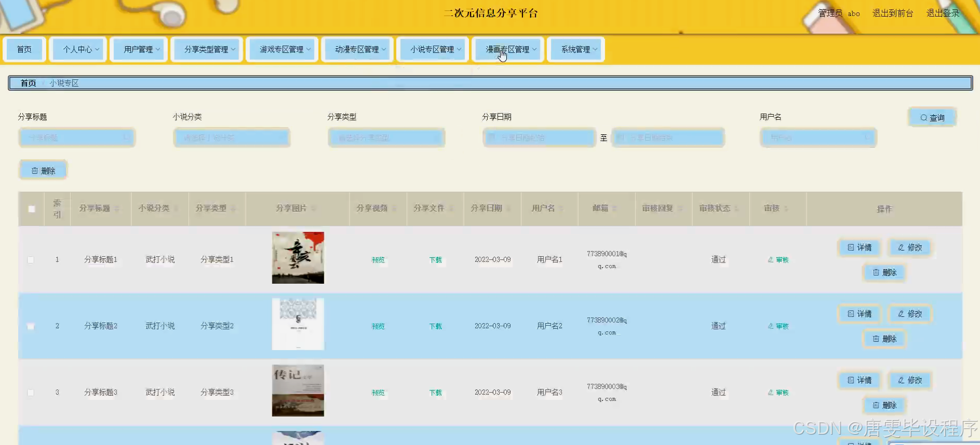Click the 审核 icon link for 用户名3
The width and height of the screenshot is (980, 445).
778,393
